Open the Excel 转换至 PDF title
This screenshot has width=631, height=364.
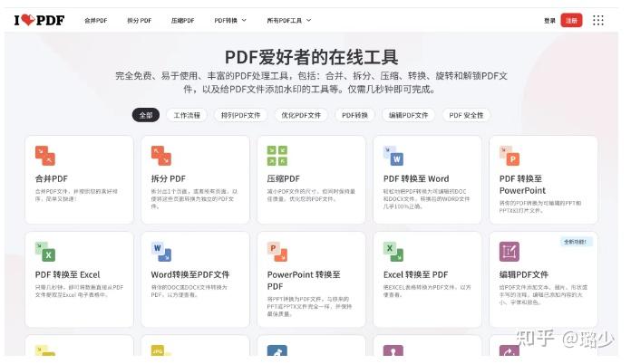point(415,274)
